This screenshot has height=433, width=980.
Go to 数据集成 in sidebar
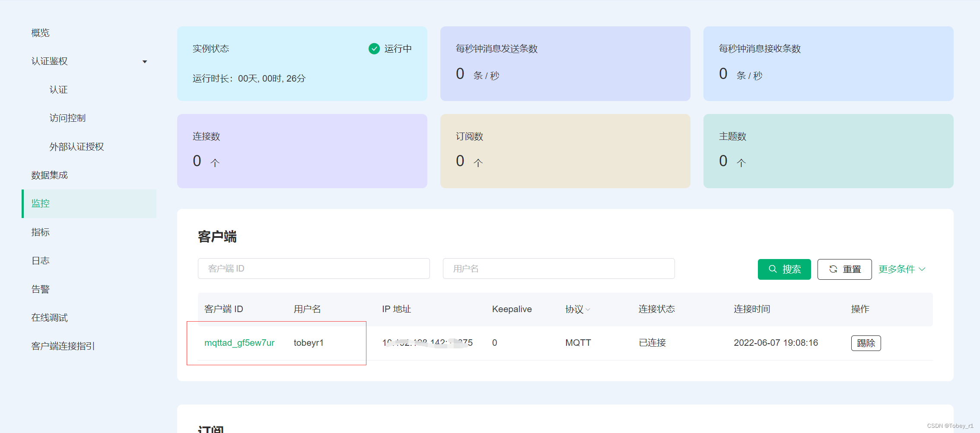tap(49, 175)
